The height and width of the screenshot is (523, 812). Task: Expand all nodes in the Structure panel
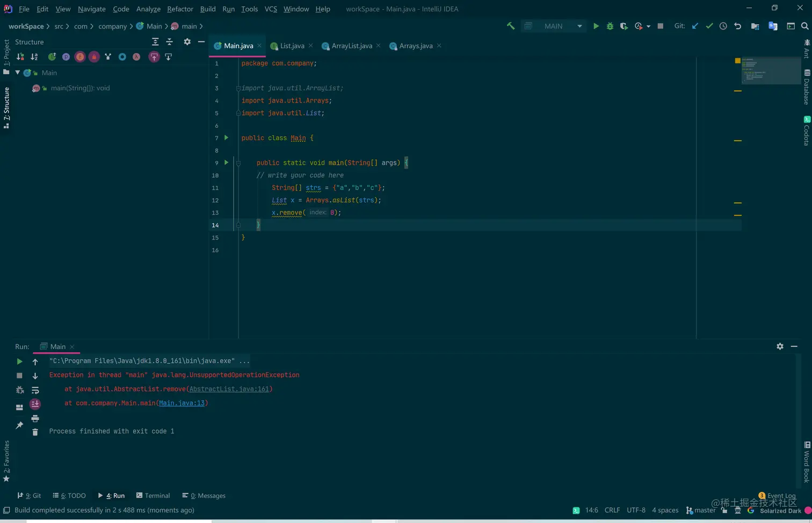[x=155, y=41]
